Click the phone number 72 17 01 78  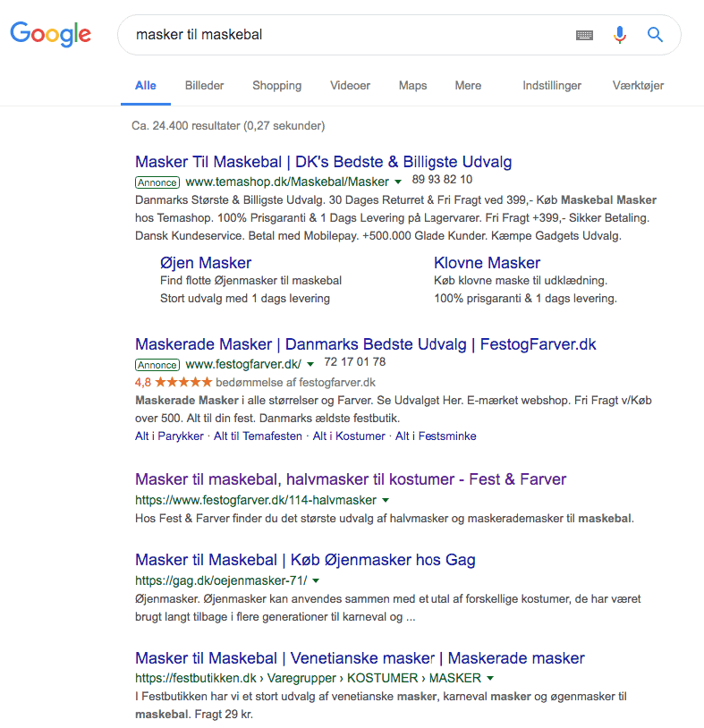click(x=355, y=362)
